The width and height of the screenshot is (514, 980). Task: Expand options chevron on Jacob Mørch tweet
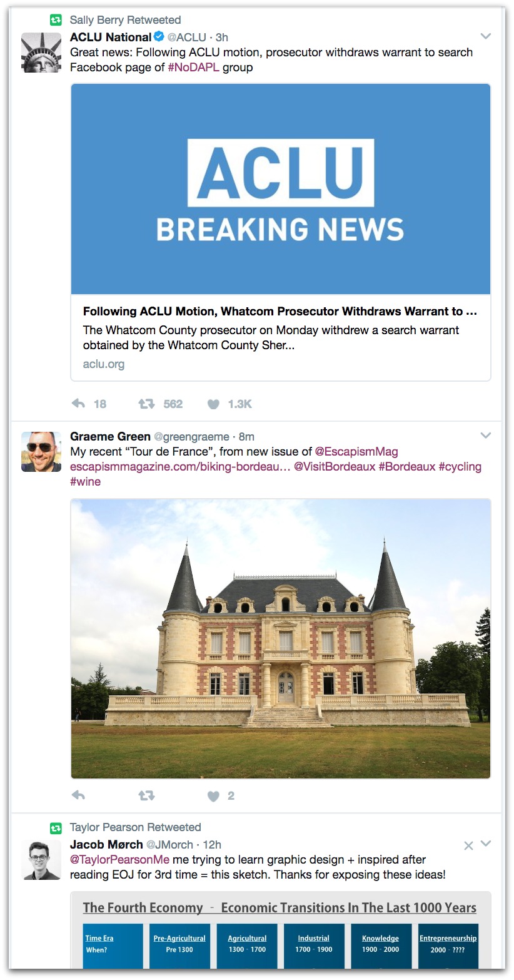(486, 844)
